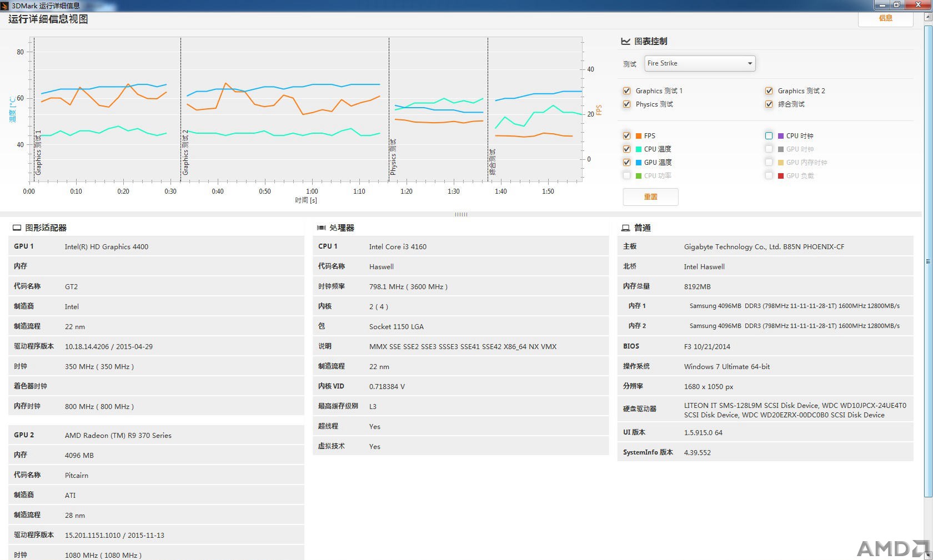Select the 10.18.14.4206 / 2015-04-29 driver version

coord(109,347)
